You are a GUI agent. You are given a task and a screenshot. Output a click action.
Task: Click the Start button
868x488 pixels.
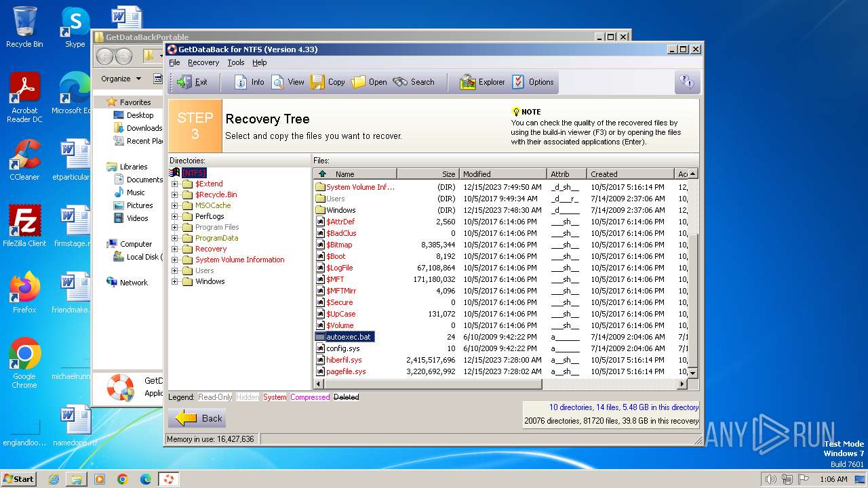(x=18, y=479)
